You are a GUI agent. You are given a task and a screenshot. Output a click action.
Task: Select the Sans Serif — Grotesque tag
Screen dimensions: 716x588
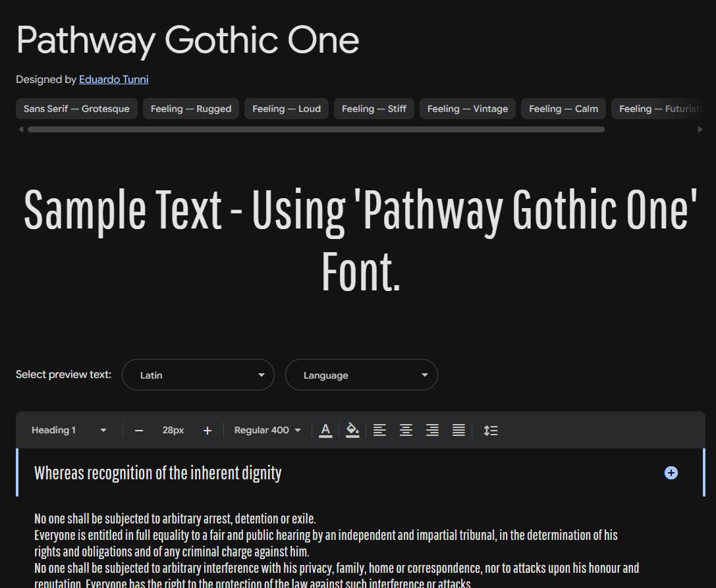tap(76, 109)
